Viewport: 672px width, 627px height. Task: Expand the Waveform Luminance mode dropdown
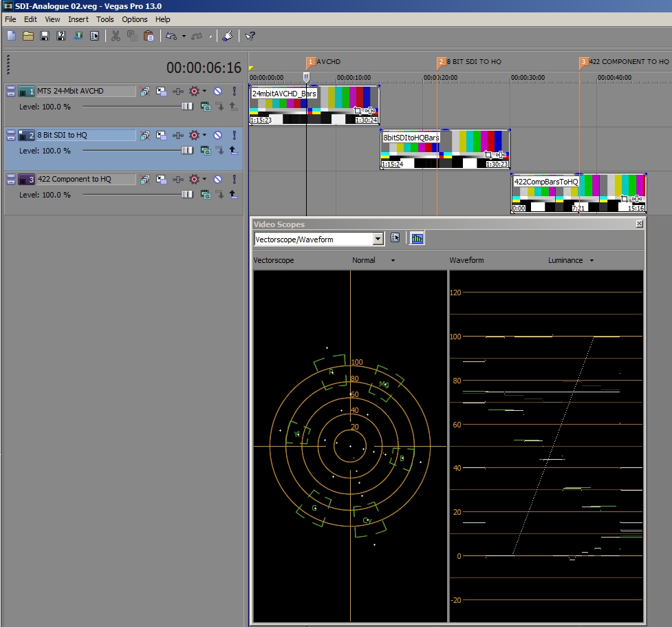coord(592,261)
